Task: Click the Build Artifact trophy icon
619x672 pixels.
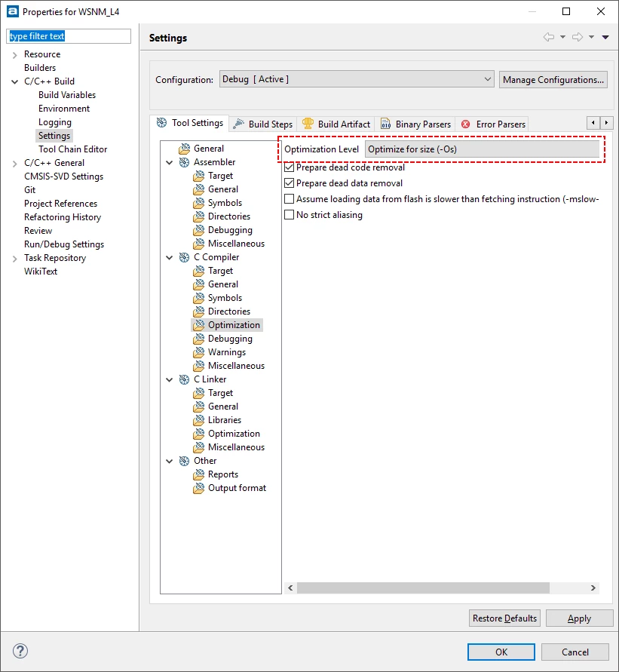Action: [x=308, y=124]
